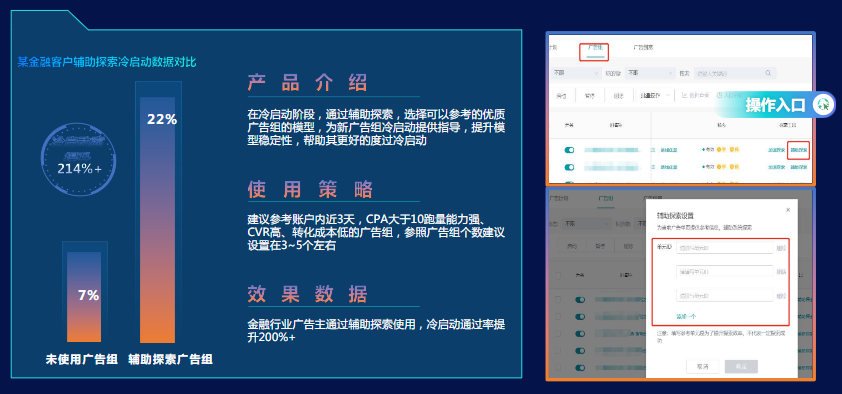Click the third unit ID input in dialog
Viewport: 842px width, 394px height.
pos(725,296)
